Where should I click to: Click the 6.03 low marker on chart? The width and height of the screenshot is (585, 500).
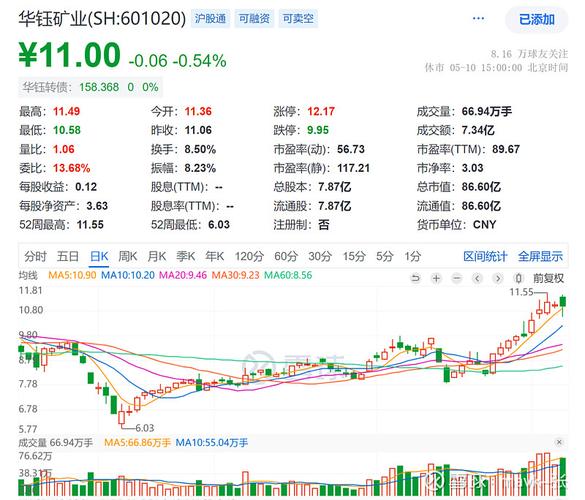[144, 428]
